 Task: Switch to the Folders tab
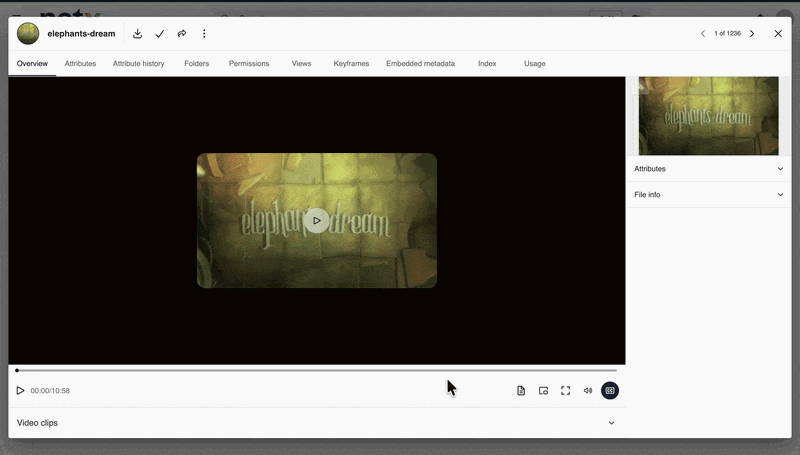click(x=196, y=64)
